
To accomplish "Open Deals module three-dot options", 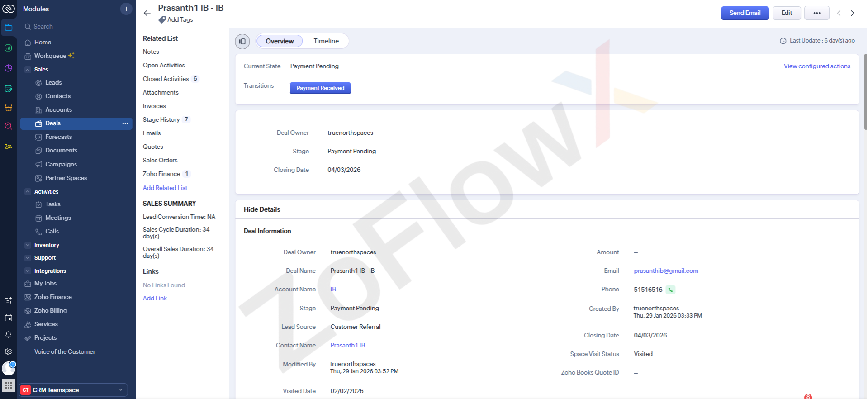I will (125, 123).
